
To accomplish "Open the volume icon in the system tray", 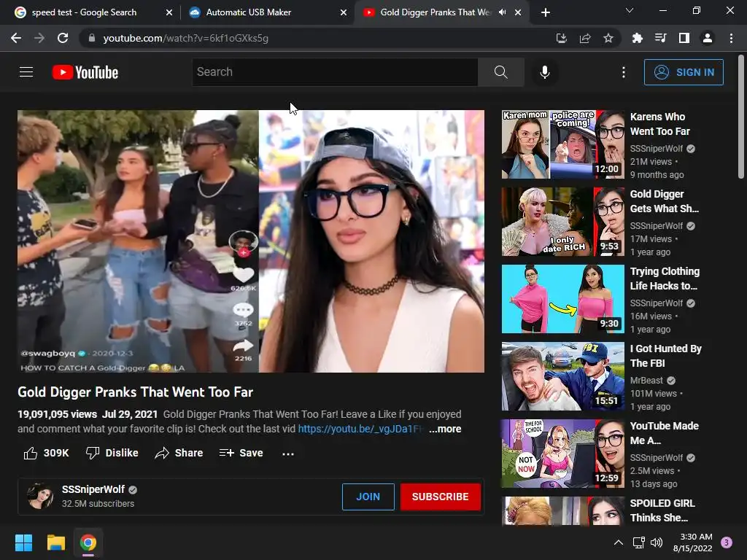I will point(657,542).
